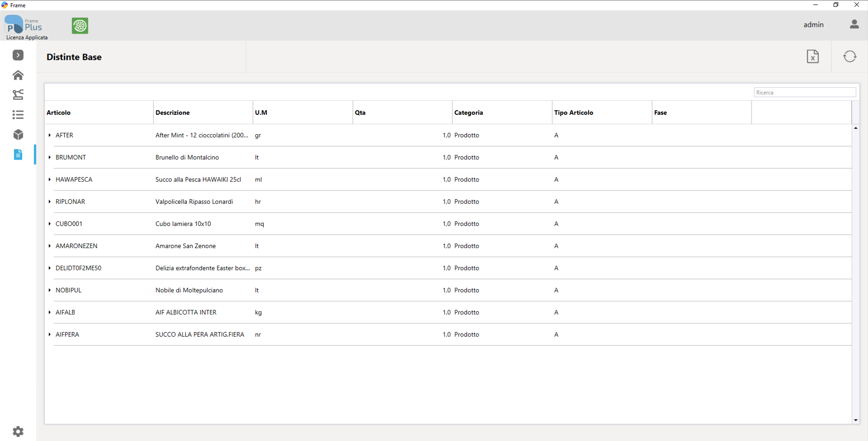Select 'SUCCO ALLA PERA ARTIG.FIERA' cell
The width and height of the screenshot is (868, 441).
(x=199, y=335)
